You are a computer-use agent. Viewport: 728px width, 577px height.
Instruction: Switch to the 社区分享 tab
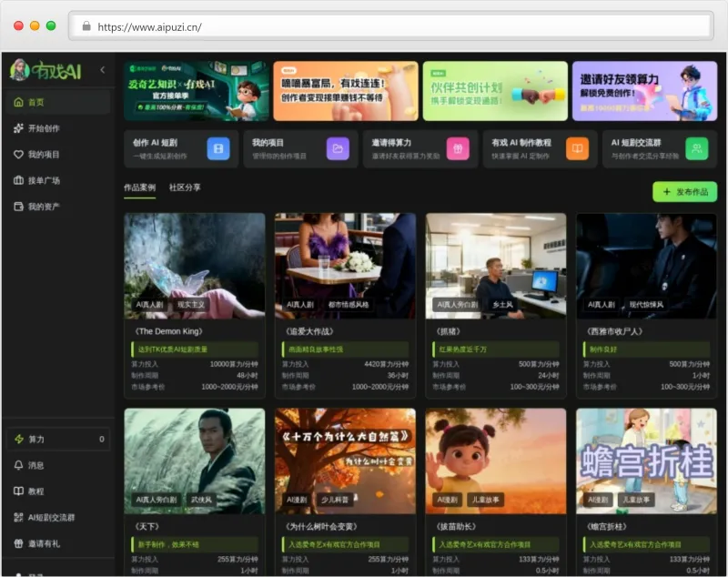[185, 187]
